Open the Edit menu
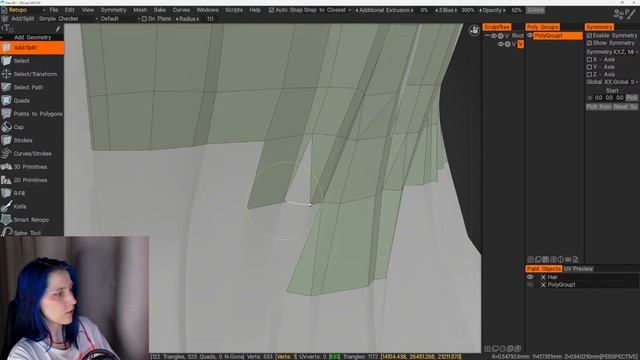Image resolution: width=640 pixels, height=360 pixels. pyautogui.click(x=69, y=10)
